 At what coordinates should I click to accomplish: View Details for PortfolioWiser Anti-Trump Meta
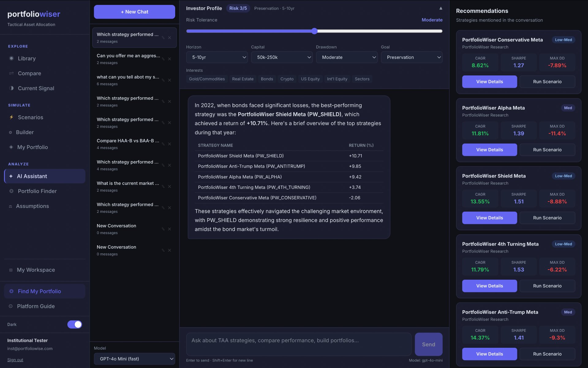coord(489,354)
